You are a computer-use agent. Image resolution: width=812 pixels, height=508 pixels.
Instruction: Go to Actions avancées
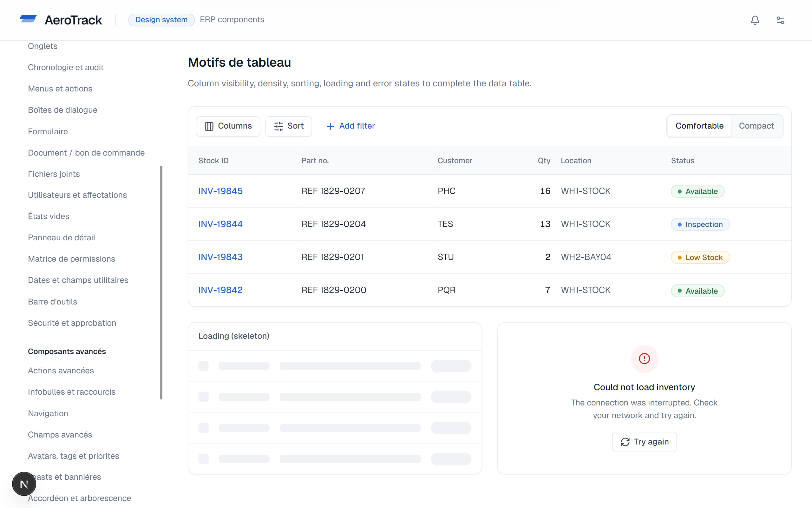tap(61, 371)
